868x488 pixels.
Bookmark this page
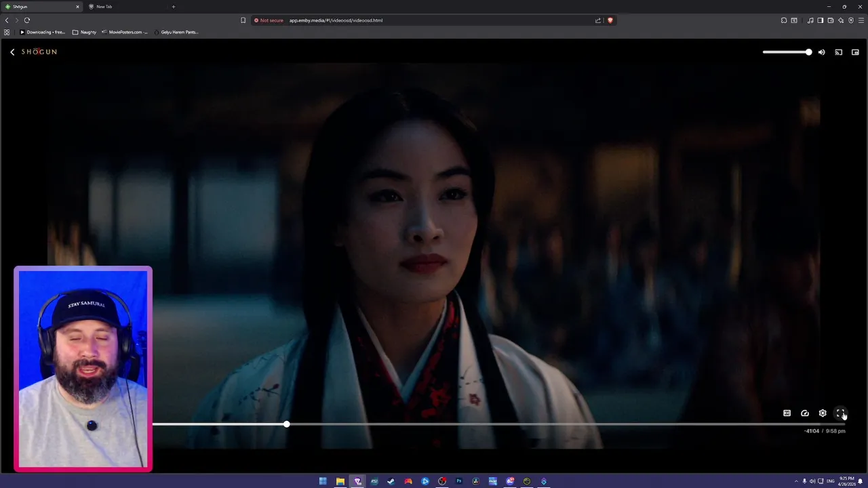[243, 20]
